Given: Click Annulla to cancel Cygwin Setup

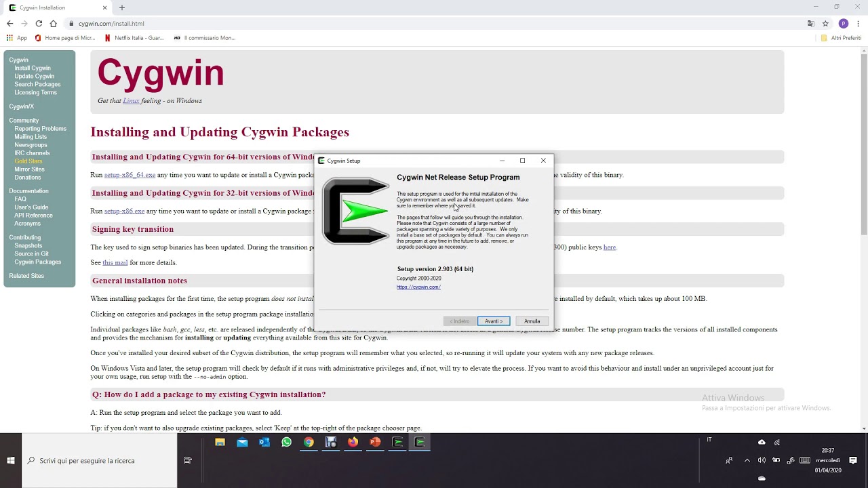Looking at the screenshot, I should [532, 321].
